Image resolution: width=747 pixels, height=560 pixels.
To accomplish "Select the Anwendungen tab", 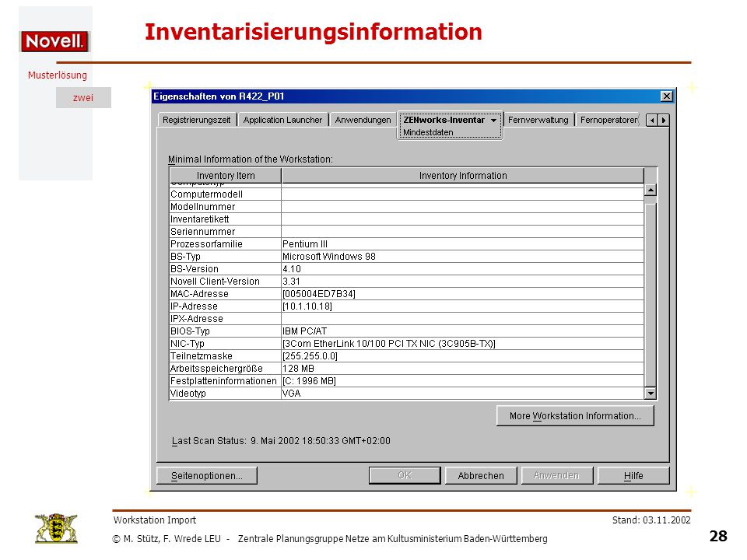I will (363, 120).
